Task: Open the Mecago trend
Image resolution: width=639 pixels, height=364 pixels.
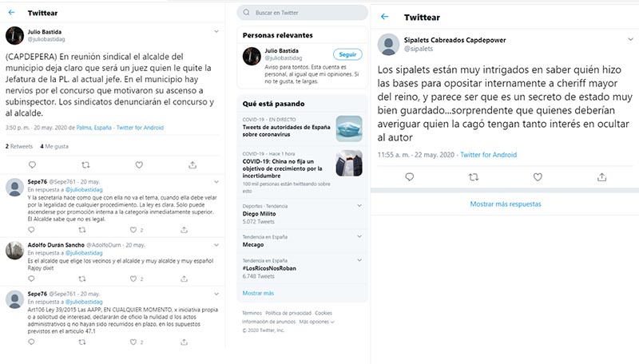Action: pos(303,240)
